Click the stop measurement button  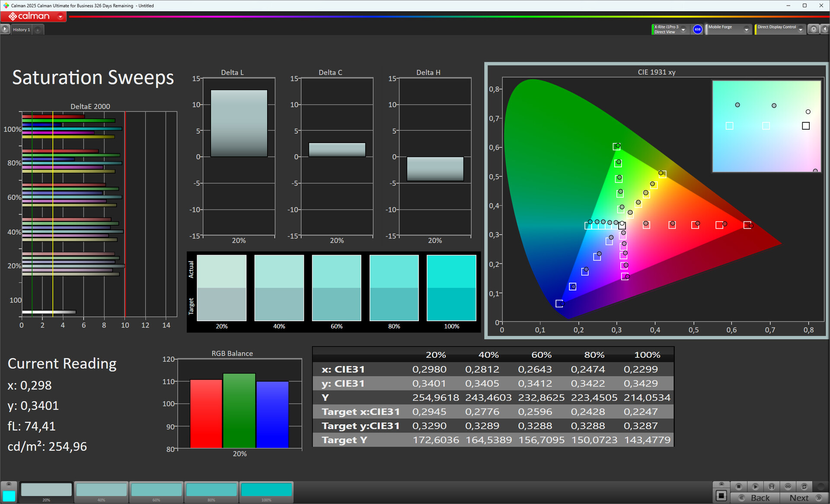click(x=739, y=486)
